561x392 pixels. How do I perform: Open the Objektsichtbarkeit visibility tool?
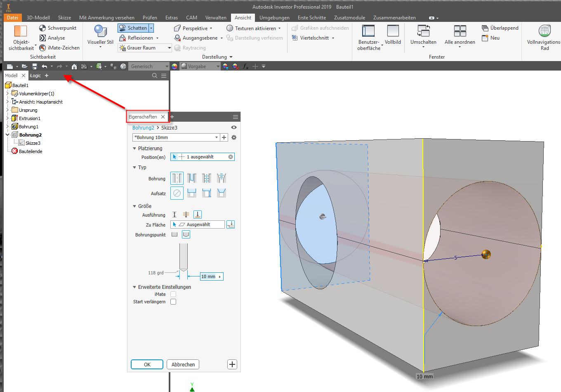point(21,37)
